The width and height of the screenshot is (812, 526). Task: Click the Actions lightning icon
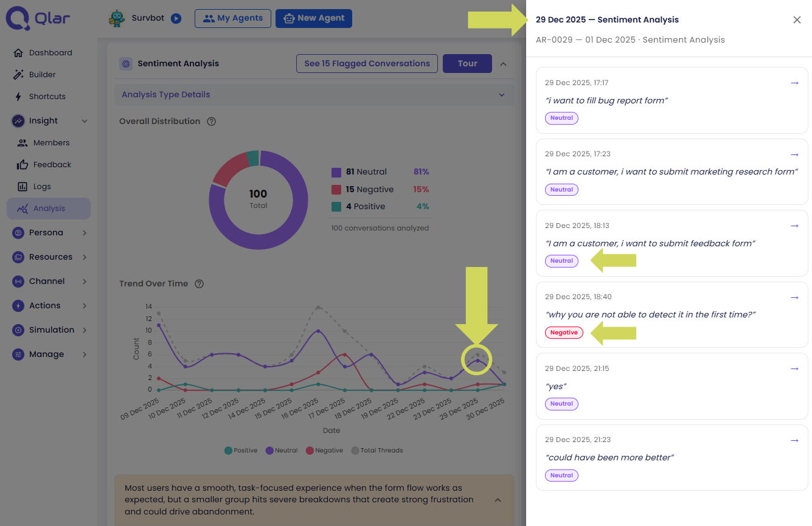pyautogui.click(x=18, y=306)
